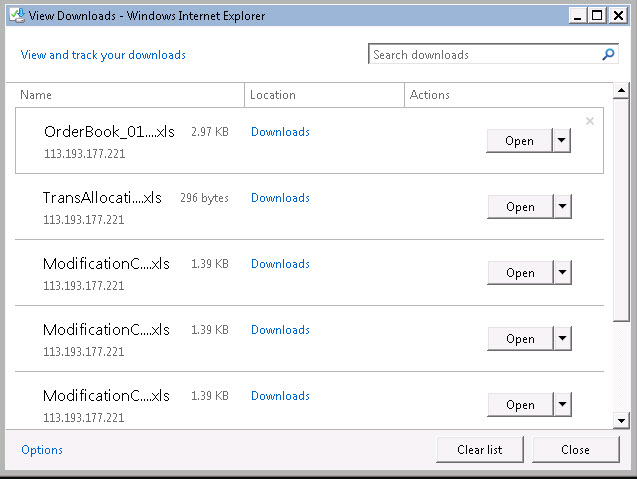Click the search magnifier icon

click(x=608, y=55)
